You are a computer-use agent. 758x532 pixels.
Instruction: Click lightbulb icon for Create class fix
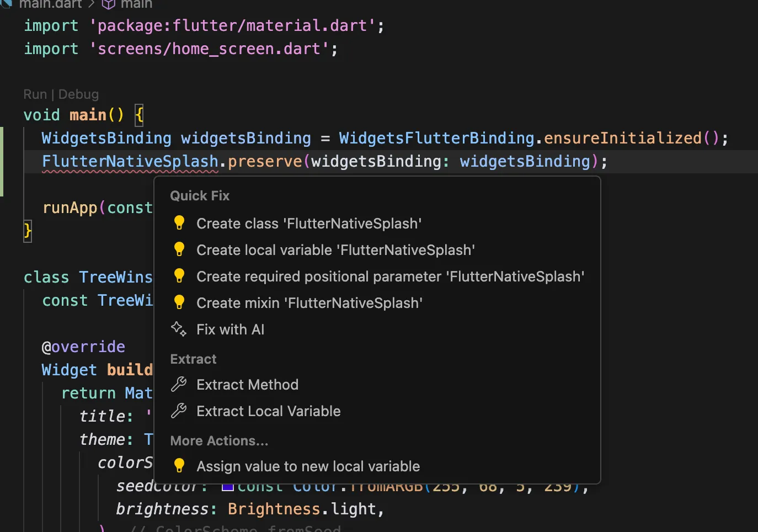coord(179,223)
